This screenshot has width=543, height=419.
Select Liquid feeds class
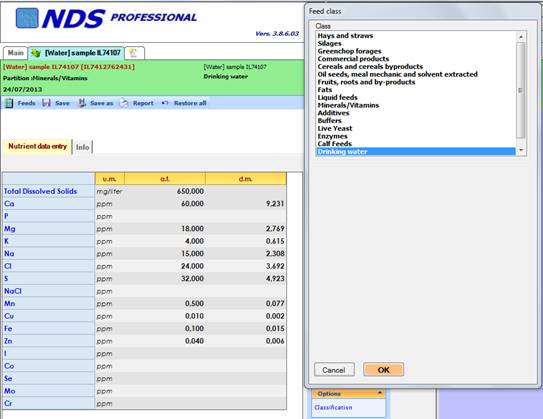click(x=338, y=97)
